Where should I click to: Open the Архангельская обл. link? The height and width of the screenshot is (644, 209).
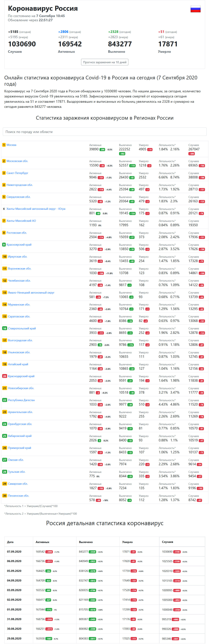point(20,412)
